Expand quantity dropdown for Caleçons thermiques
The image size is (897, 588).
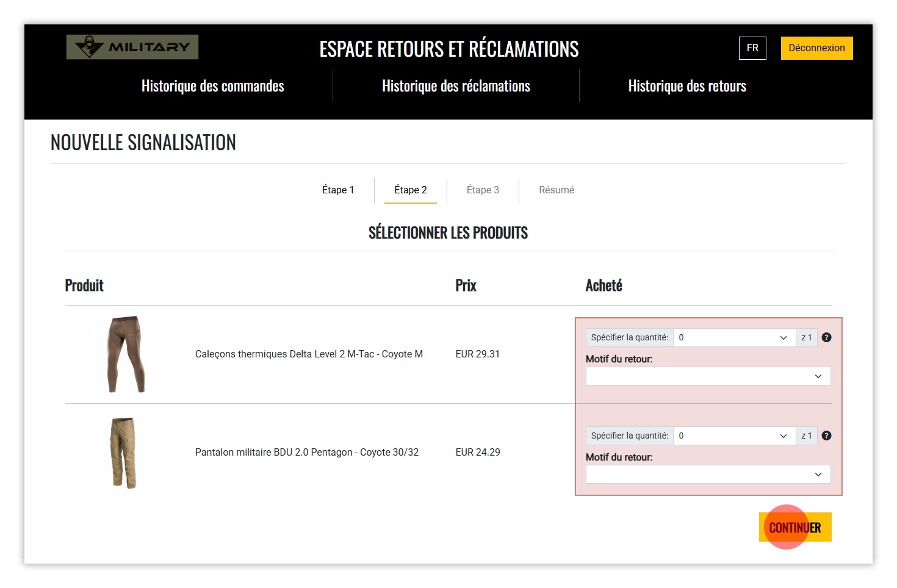(733, 337)
